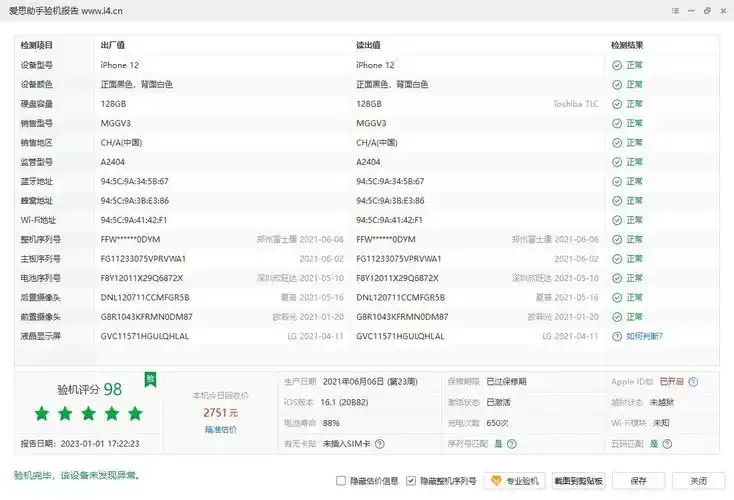Click the 已过保修期 warranty status

[x=506, y=382]
